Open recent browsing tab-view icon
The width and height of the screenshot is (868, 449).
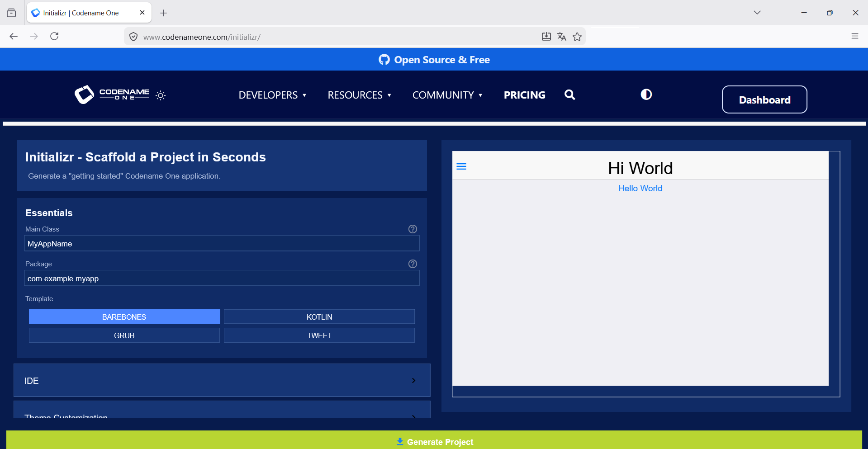(x=11, y=13)
